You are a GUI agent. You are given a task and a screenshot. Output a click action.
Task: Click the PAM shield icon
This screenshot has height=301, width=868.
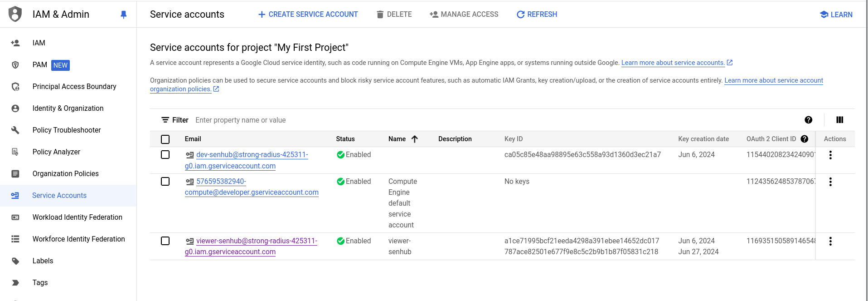tap(15, 65)
